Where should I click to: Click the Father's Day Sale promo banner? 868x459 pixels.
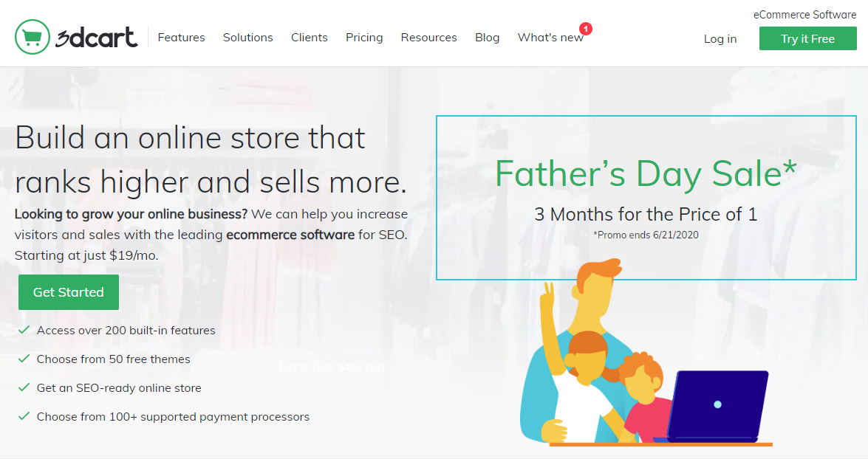point(646,198)
